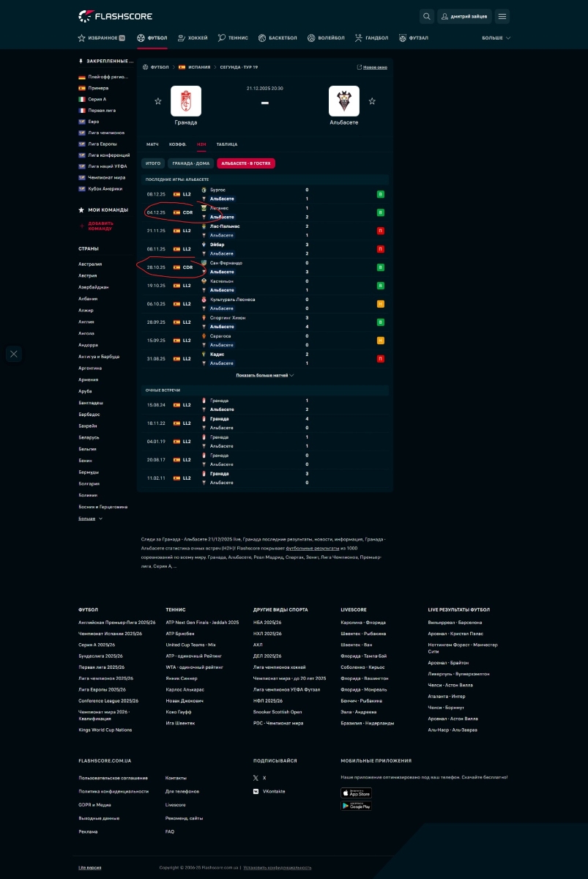The height and width of the screenshot is (879, 588).
Task: Open the hamburger menu icon
Action: pos(502,16)
